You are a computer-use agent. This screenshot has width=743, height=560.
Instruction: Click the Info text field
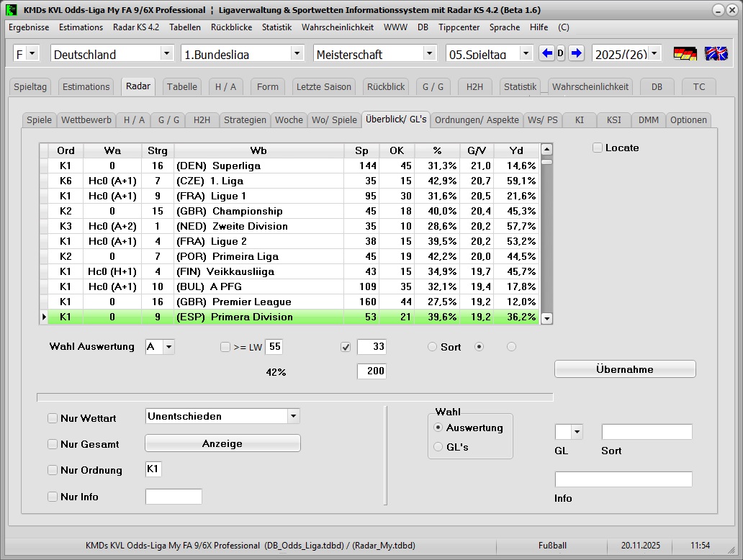tap(623, 479)
